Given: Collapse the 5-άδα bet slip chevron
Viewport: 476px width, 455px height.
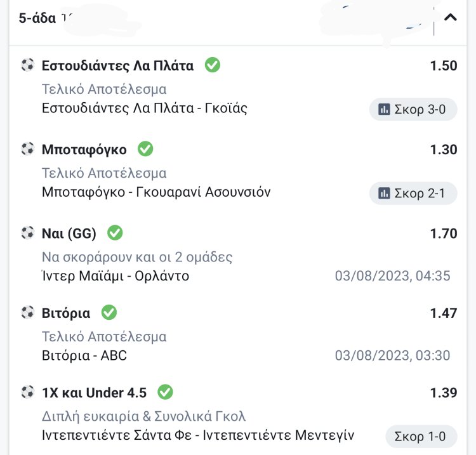Looking at the screenshot, I should click(x=451, y=18).
